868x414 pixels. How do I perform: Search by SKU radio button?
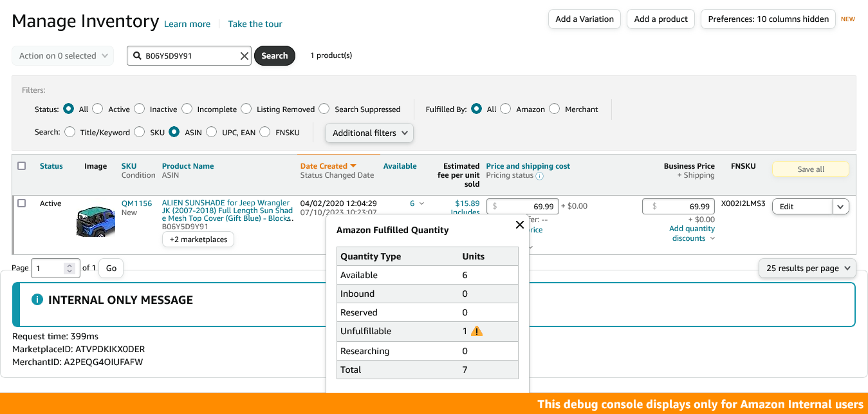(x=140, y=132)
